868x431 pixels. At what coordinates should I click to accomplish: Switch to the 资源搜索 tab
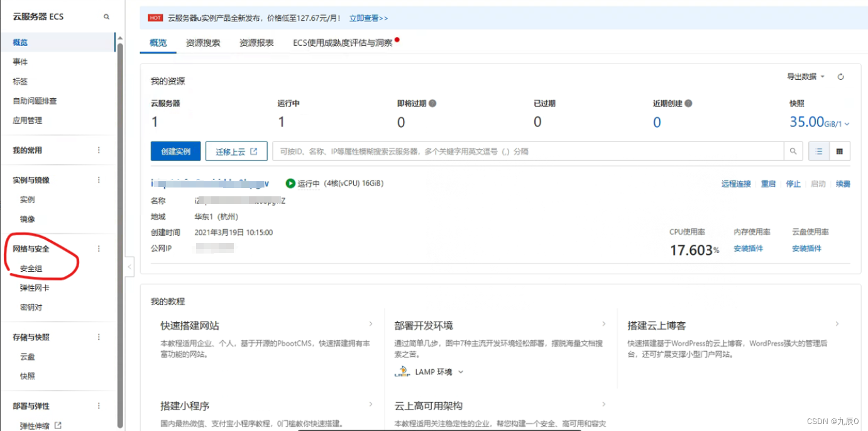[203, 43]
